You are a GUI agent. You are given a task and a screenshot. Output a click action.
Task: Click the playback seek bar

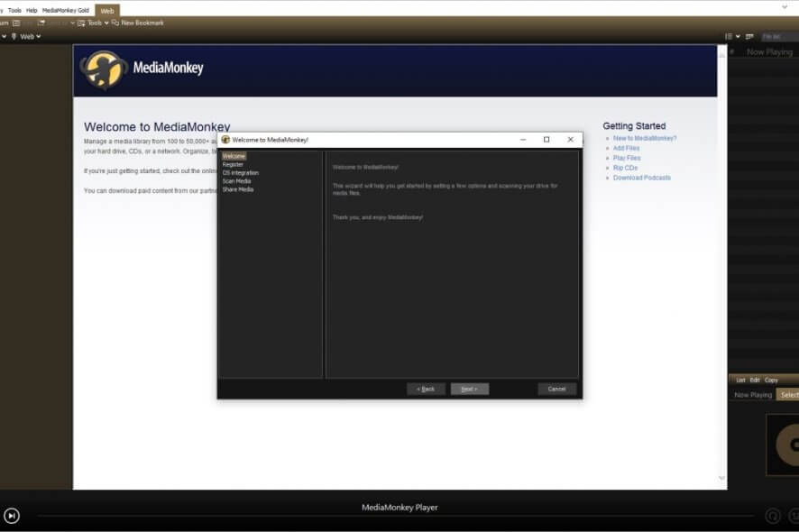click(395, 516)
